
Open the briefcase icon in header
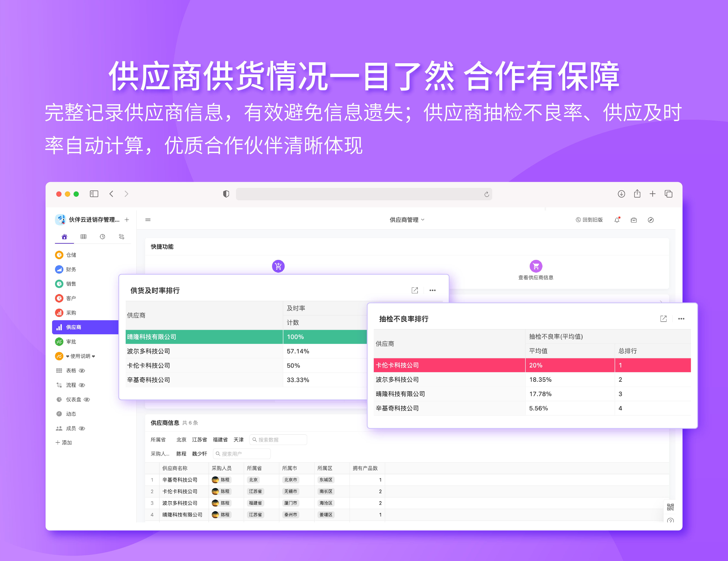pyautogui.click(x=634, y=220)
